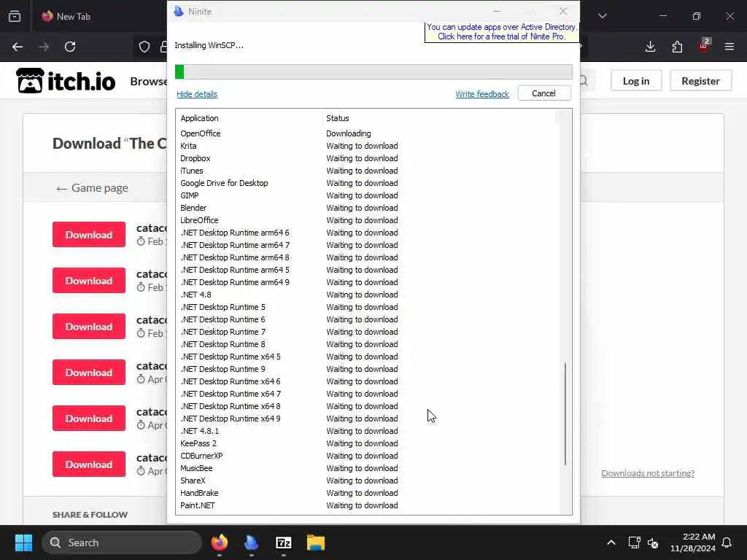
Task: Open the notifications bell icon
Action: [727, 542]
